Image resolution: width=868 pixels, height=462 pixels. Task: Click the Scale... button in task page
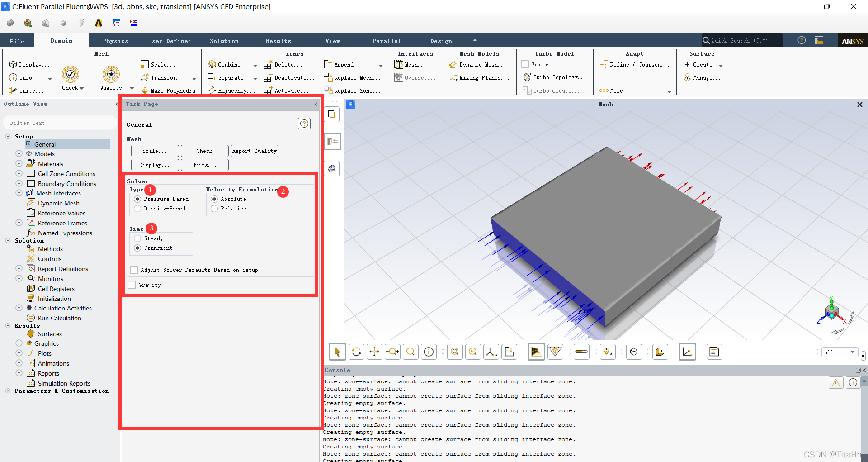click(x=155, y=151)
